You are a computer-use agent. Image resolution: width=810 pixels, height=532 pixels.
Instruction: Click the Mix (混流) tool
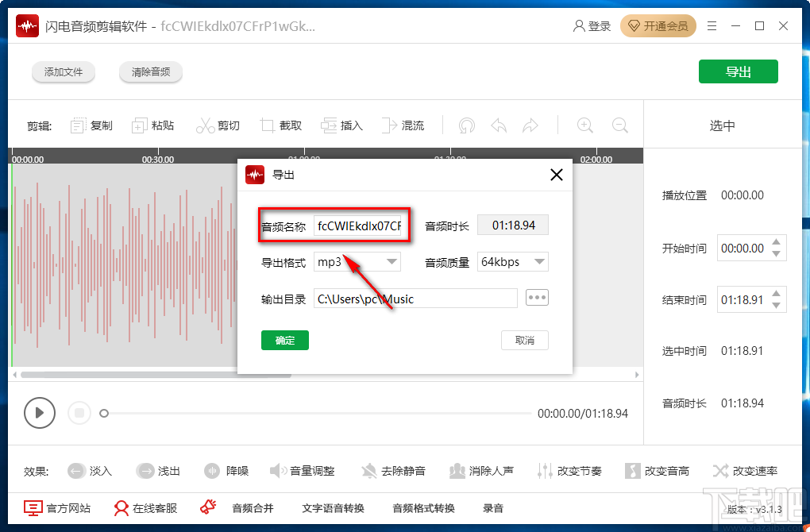point(403,125)
